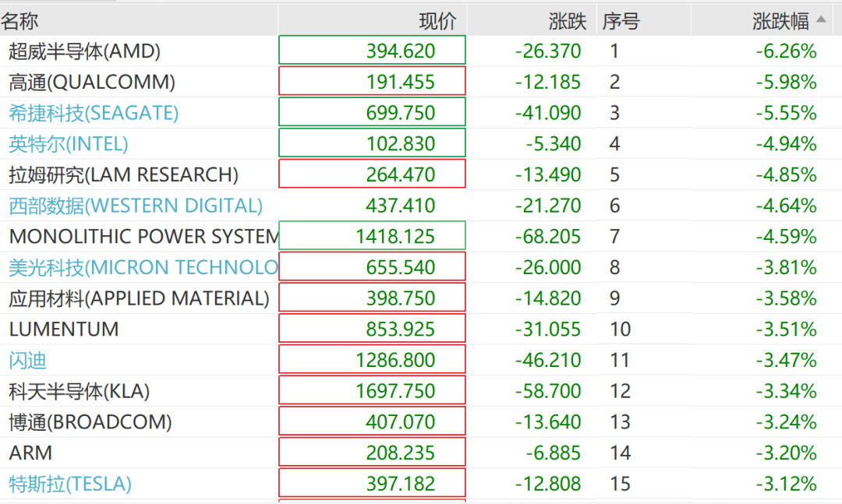This screenshot has height=504, width=842.
Task: Sort by the 现价 column header
Action: [437, 21]
